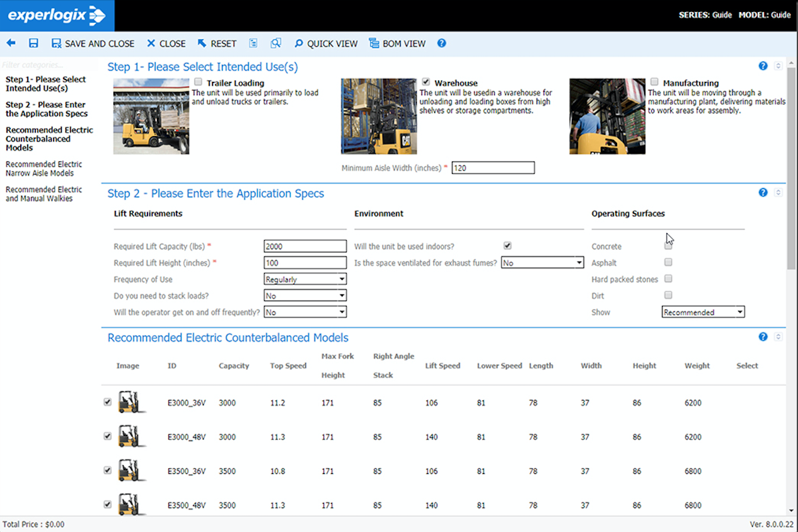The width and height of the screenshot is (798, 532).
Task: Click the search preview icon before Quick View
Action: pos(275,43)
